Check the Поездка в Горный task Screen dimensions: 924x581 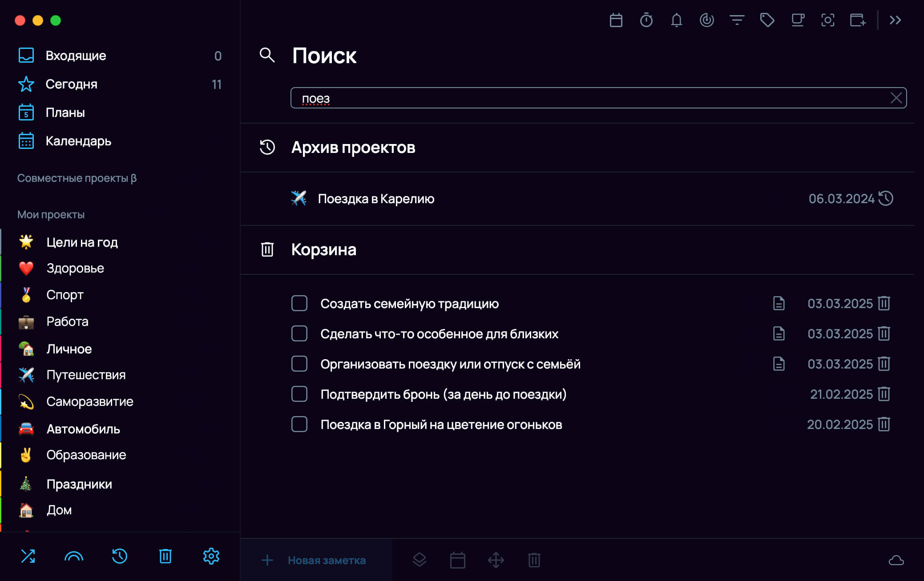(x=299, y=425)
